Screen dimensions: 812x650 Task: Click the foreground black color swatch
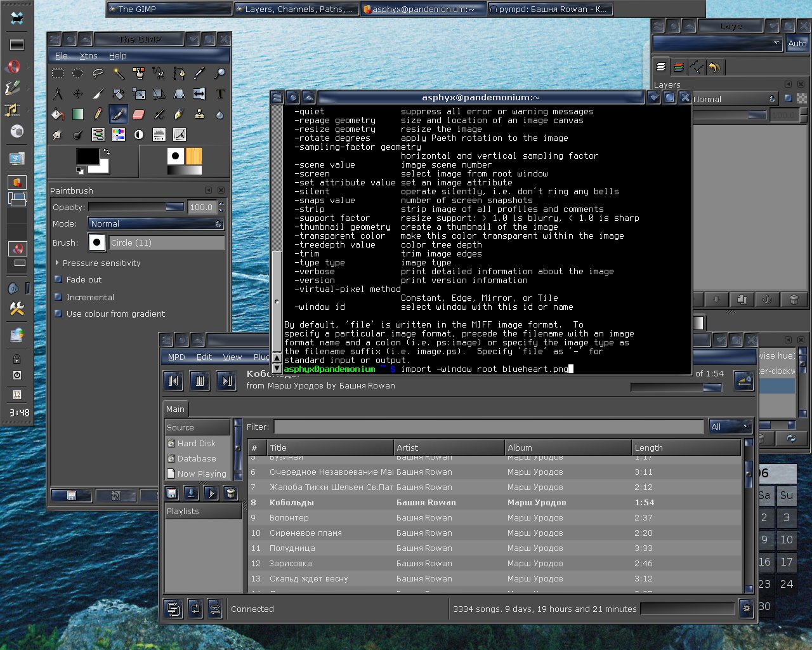(x=86, y=156)
